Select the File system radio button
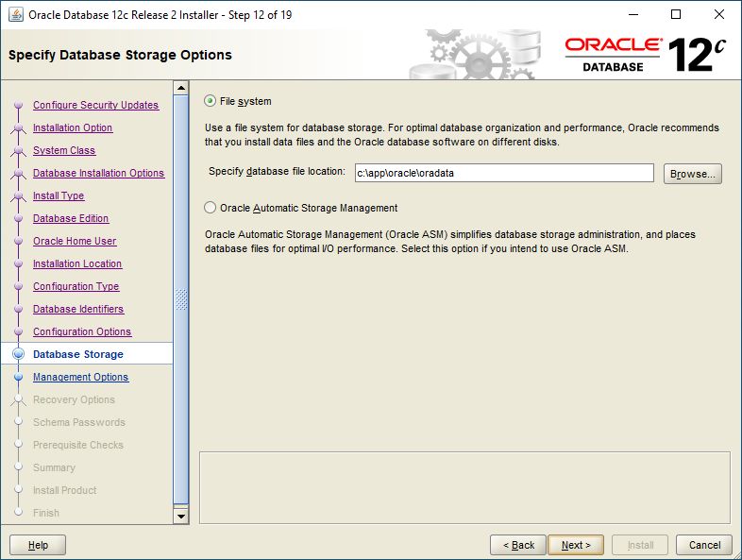This screenshot has width=742, height=560. coord(211,101)
